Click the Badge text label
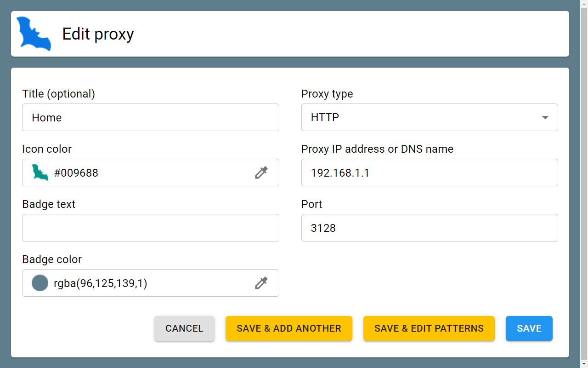 point(49,204)
